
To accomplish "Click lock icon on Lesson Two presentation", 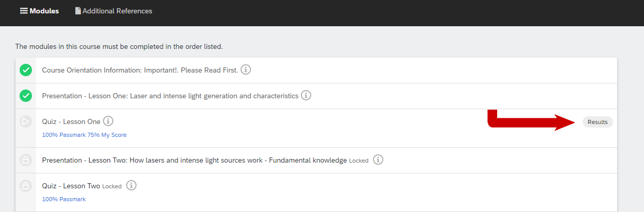I will click(x=26, y=160).
